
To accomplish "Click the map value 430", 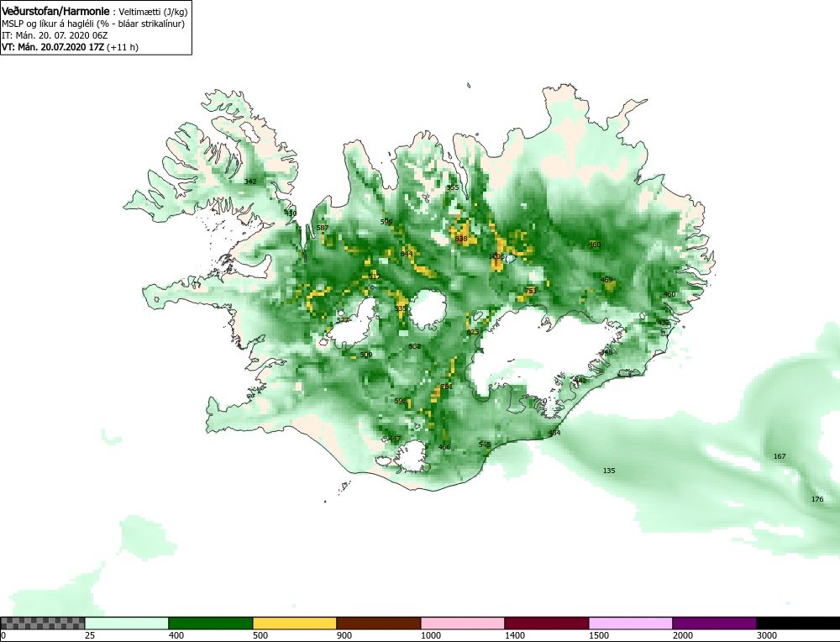I will (291, 213).
